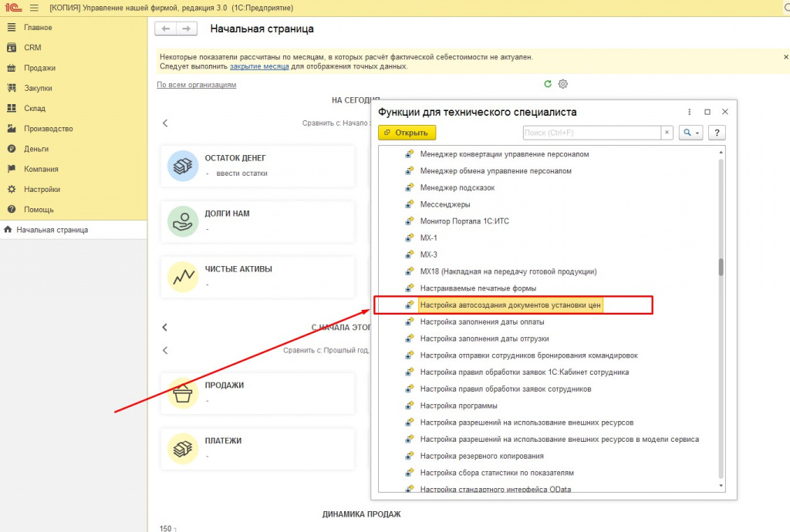Click the Настройки gear icon in sidebar
The width and height of the screenshot is (790, 532).
point(12,189)
